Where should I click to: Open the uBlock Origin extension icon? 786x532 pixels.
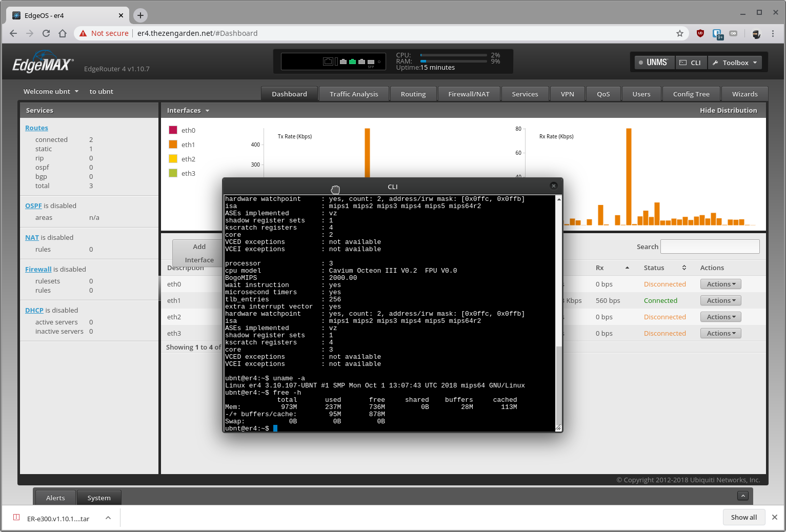click(700, 33)
